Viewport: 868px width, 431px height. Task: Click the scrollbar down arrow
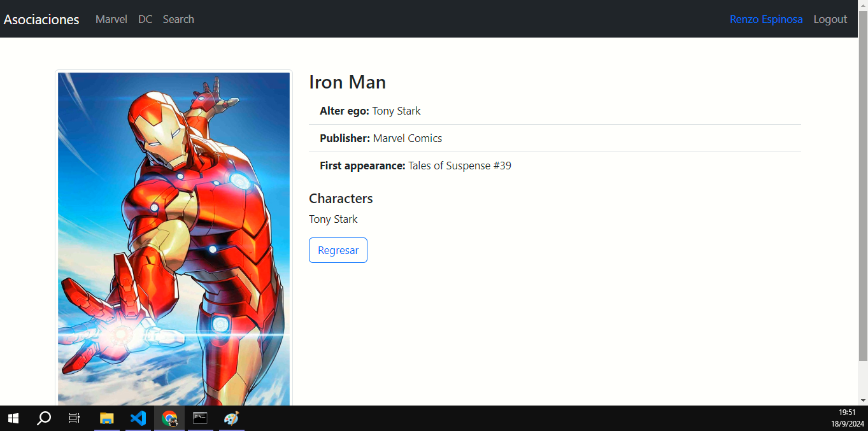click(863, 400)
